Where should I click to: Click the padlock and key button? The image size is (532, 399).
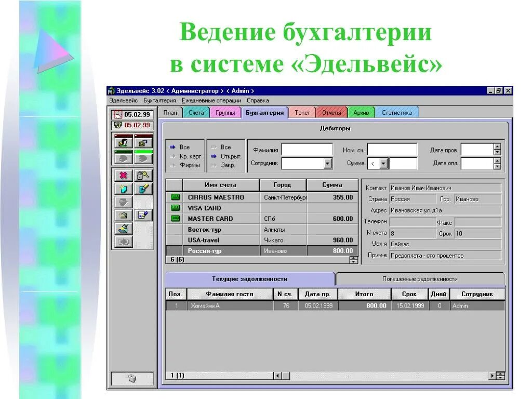click(143, 176)
